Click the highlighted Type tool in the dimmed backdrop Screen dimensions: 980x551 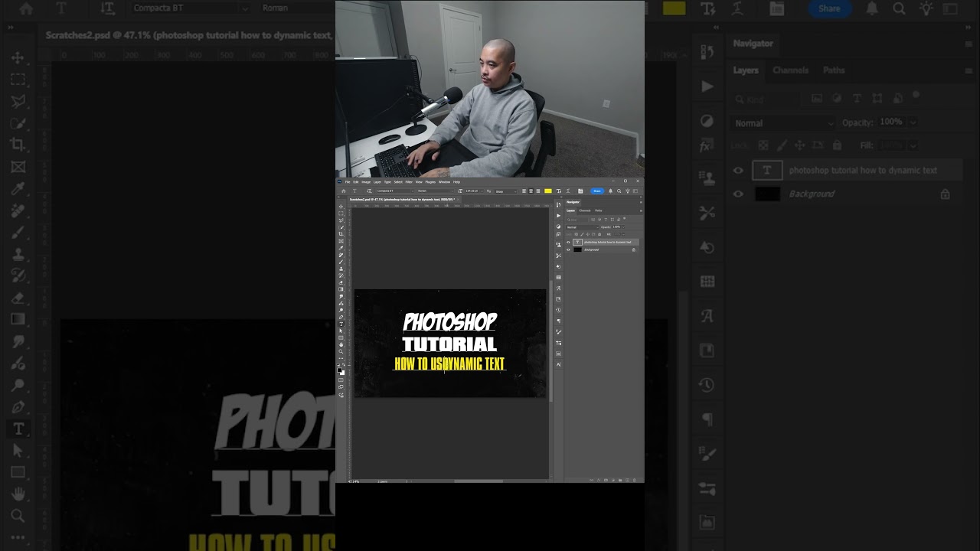click(x=18, y=429)
